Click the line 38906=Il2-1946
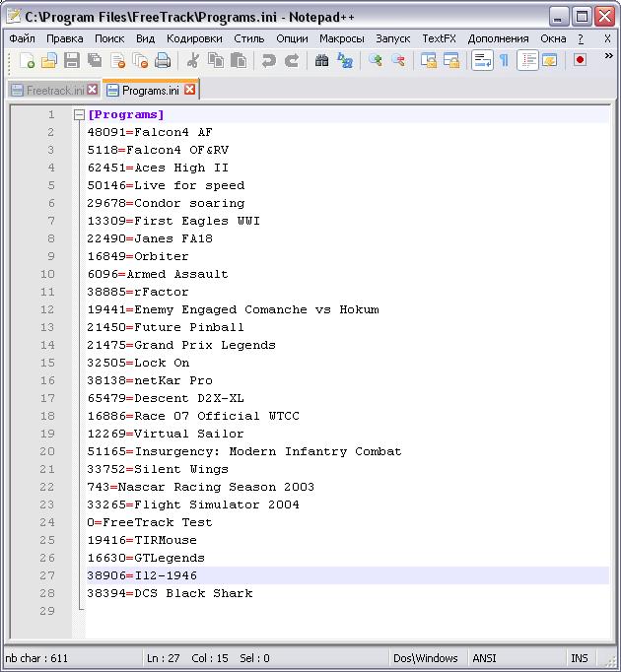Screen dimensions: 621x672 142,576
